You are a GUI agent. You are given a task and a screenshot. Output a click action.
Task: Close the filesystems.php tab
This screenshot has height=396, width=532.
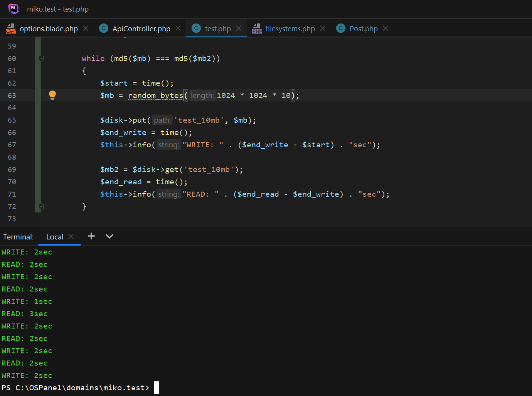click(323, 29)
